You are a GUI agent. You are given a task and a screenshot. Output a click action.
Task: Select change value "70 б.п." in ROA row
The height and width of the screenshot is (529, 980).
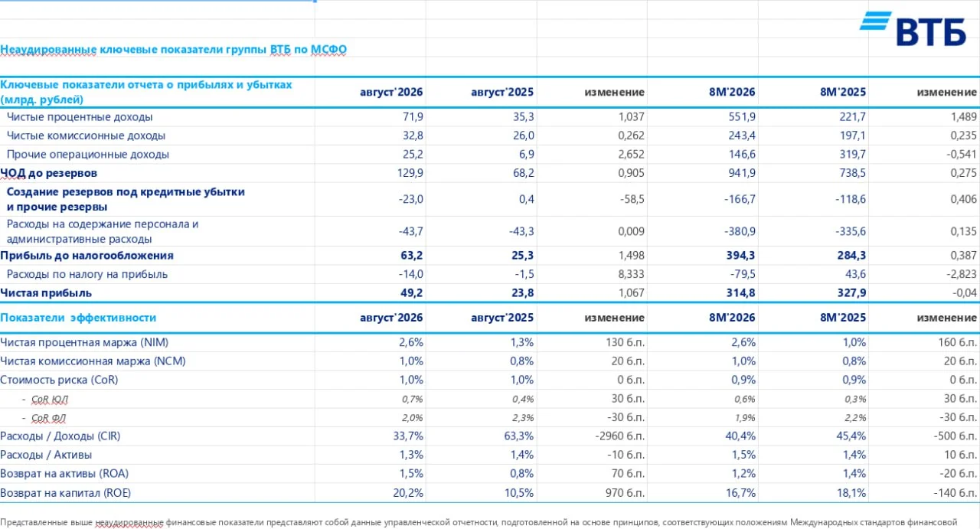click(628, 473)
